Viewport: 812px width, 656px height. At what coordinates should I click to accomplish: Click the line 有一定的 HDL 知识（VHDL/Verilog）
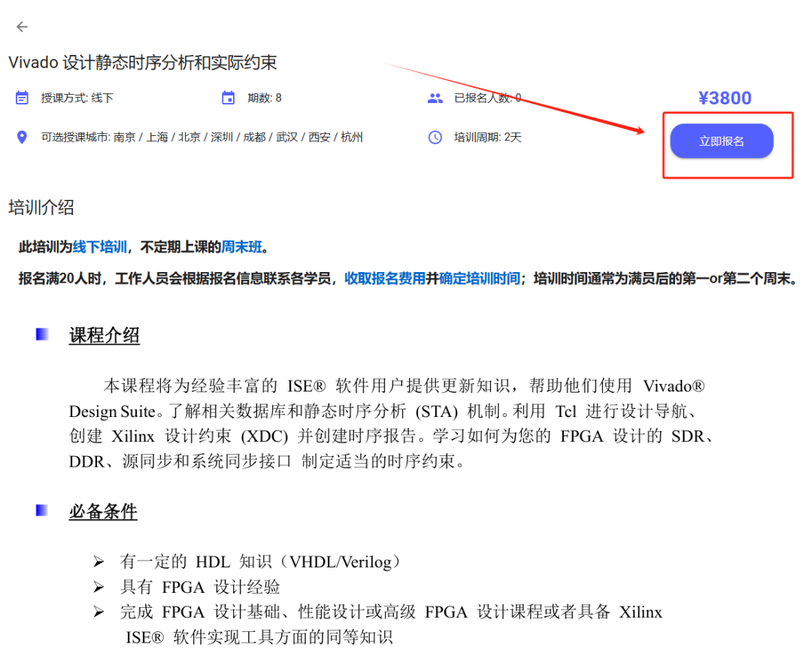pyautogui.click(x=260, y=562)
